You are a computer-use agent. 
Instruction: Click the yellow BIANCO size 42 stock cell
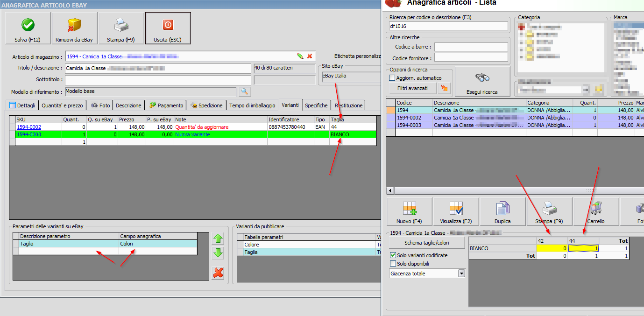coord(552,248)
